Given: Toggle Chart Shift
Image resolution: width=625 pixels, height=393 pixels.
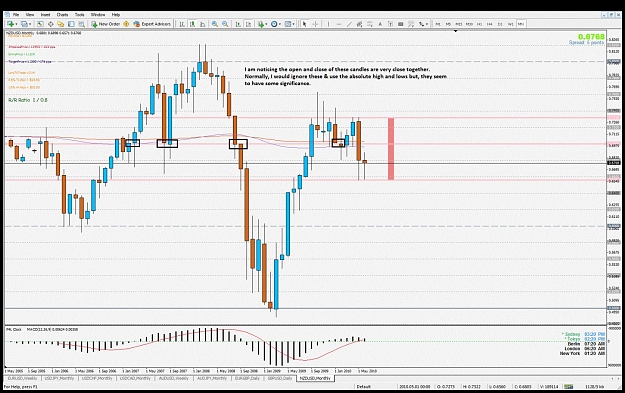Looking at the screenshot, I should (x=248, y=24).
